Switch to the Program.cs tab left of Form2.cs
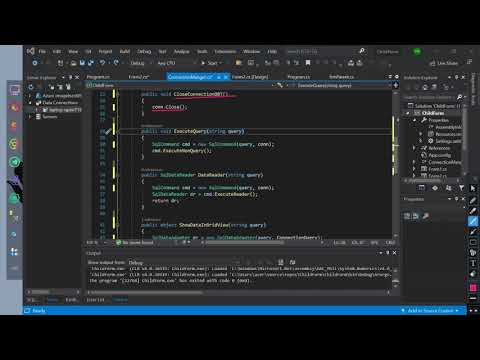This screenshot has width=480, height=360. click(98, 77)
